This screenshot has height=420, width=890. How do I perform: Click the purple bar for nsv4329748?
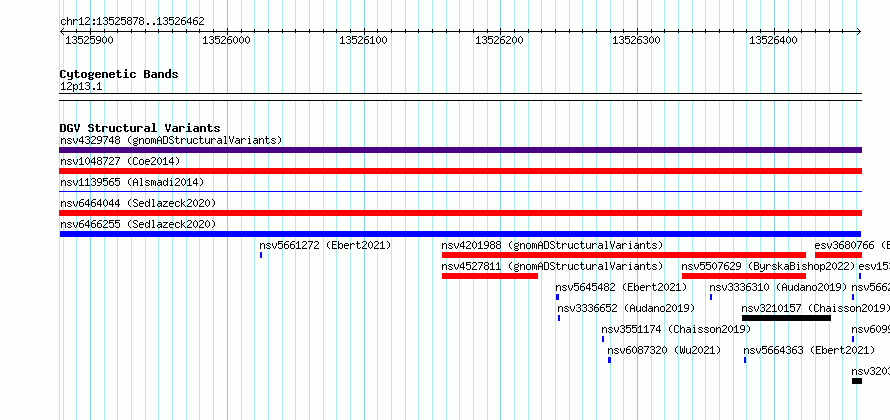click(460, 150)
